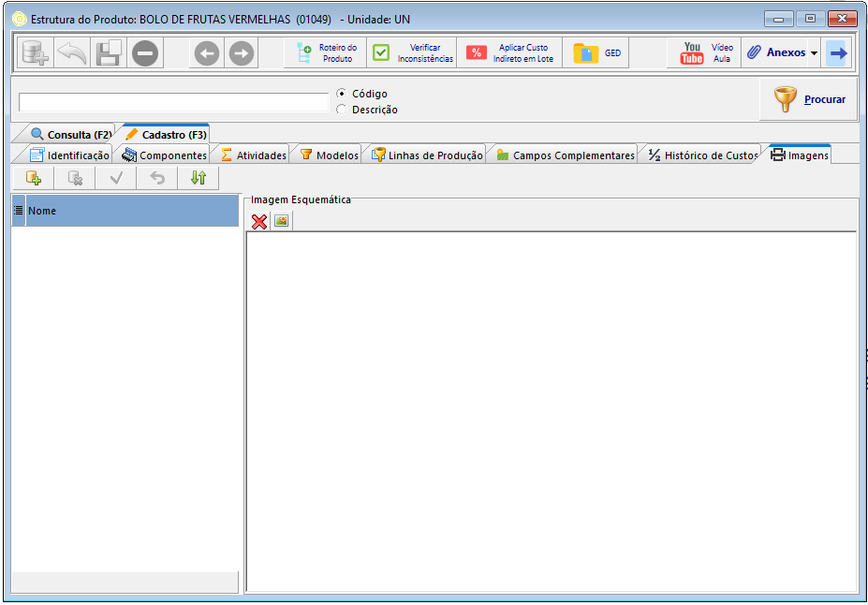The image size is (868, 605).
Task: Go to next record arrow
Action: click(x=242, y=53)
